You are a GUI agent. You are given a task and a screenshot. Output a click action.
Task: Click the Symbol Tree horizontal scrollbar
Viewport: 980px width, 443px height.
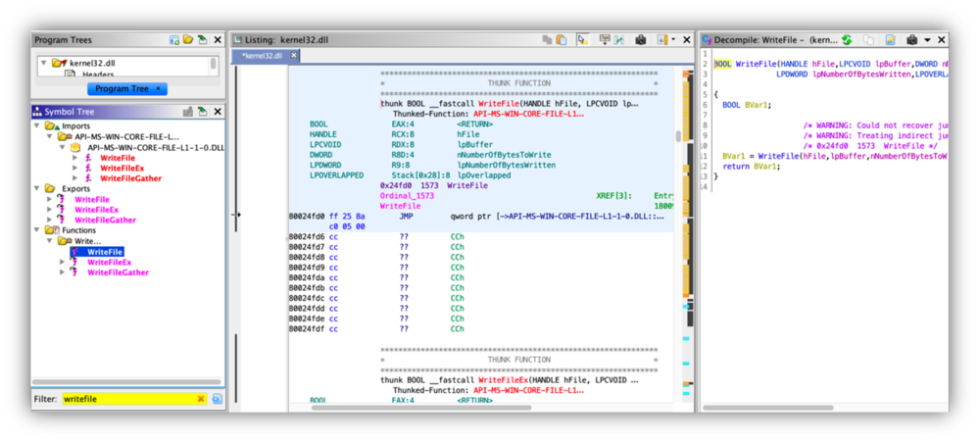[x=126, y=382]
